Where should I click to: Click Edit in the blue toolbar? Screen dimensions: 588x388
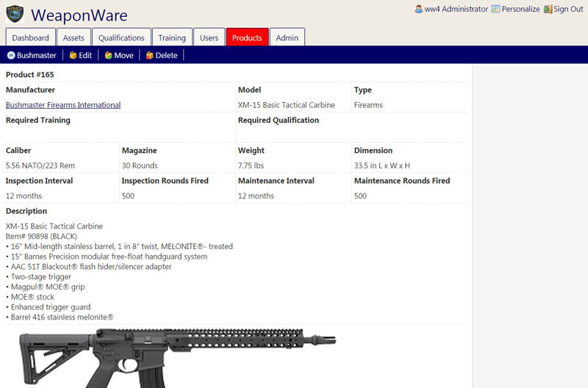[85, 56]
